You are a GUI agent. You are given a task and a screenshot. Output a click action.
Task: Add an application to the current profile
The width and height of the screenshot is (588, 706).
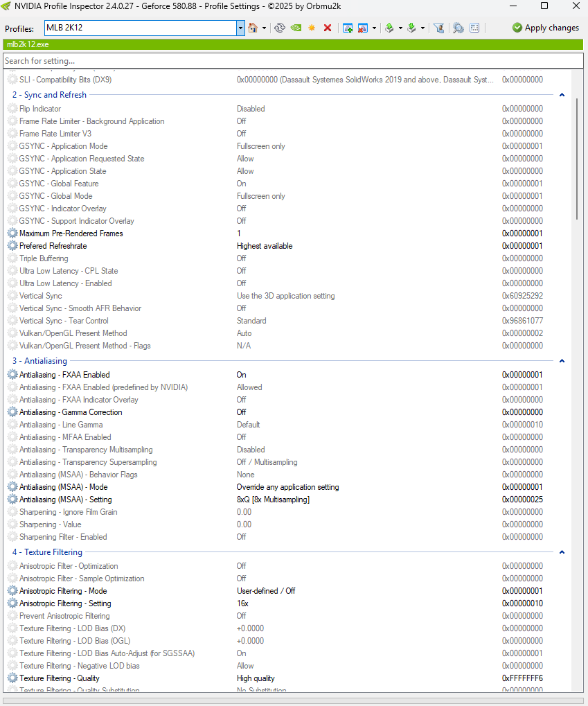point(348,28)
